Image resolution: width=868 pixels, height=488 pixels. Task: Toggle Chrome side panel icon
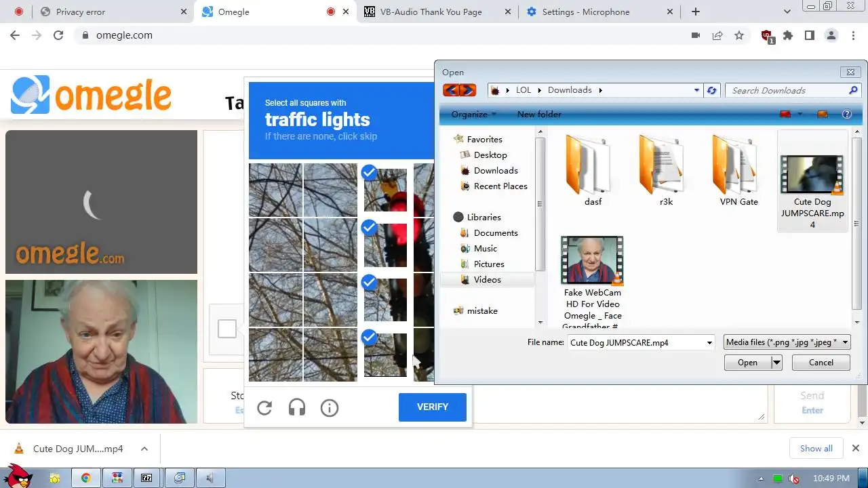809,35
